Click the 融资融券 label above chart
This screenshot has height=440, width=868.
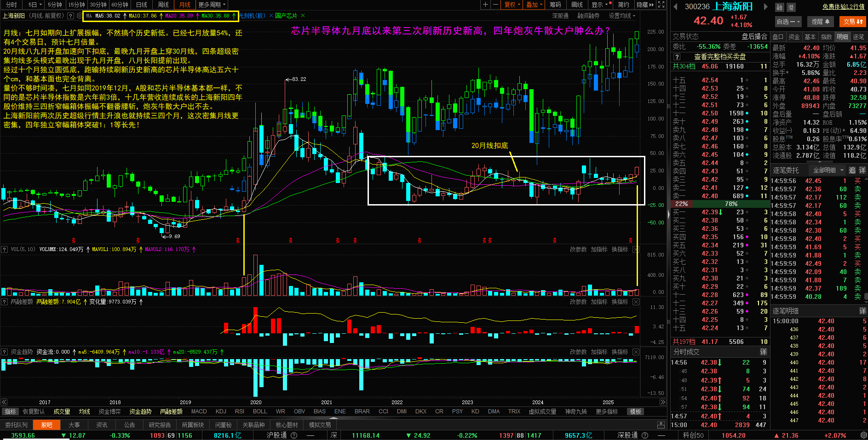click(x=588, y=16)
